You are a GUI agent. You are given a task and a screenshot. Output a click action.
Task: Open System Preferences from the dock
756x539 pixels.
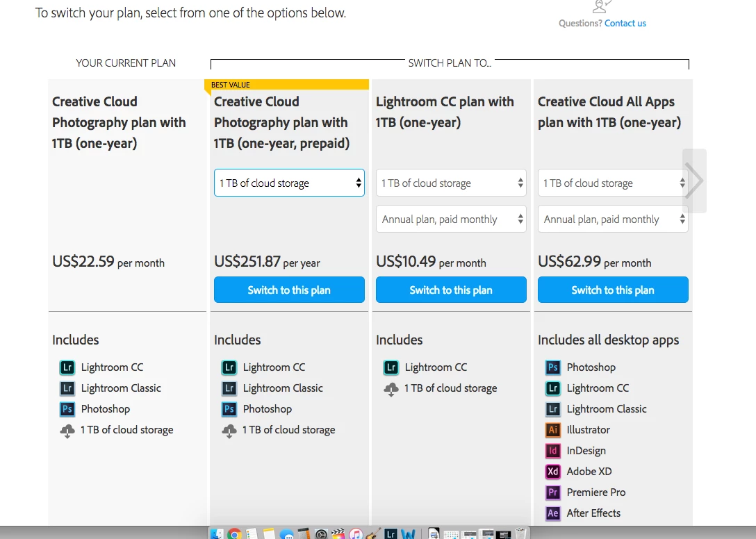point(321,533)
